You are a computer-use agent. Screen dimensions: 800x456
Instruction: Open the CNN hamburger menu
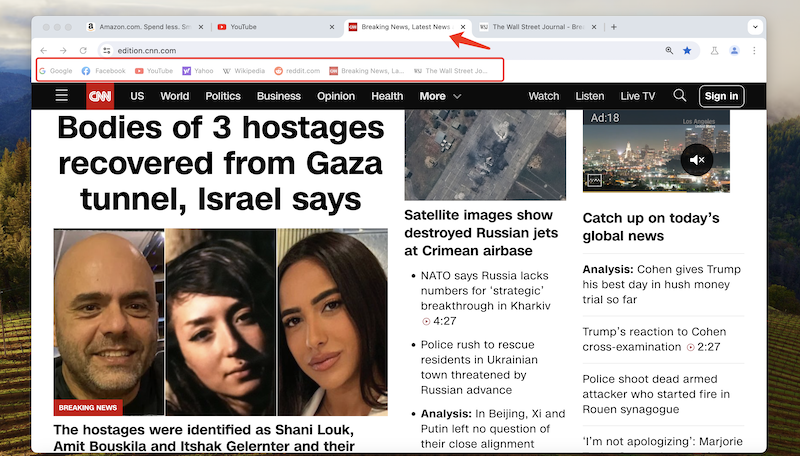click(62, 95)
